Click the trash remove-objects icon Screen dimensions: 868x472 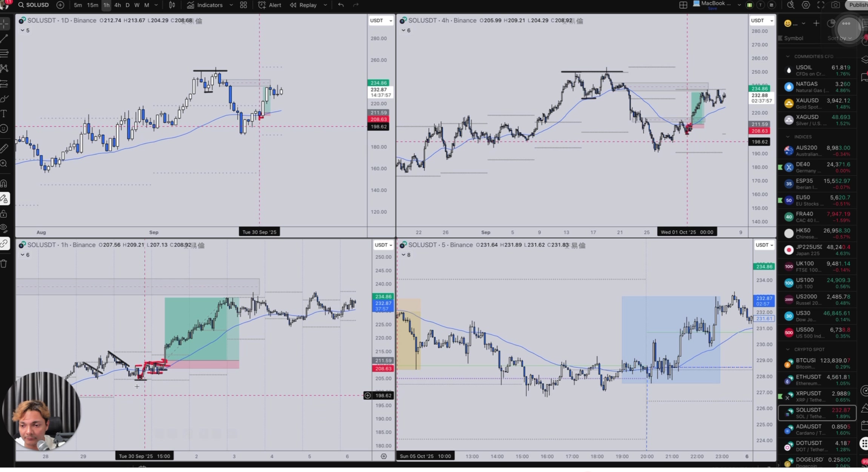click(x=4, y=264)
